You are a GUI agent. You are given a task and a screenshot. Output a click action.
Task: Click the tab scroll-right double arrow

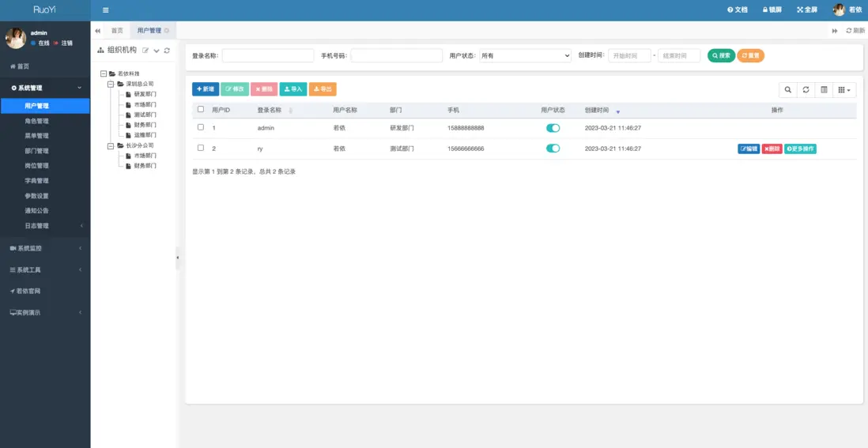tap(835, 30)
